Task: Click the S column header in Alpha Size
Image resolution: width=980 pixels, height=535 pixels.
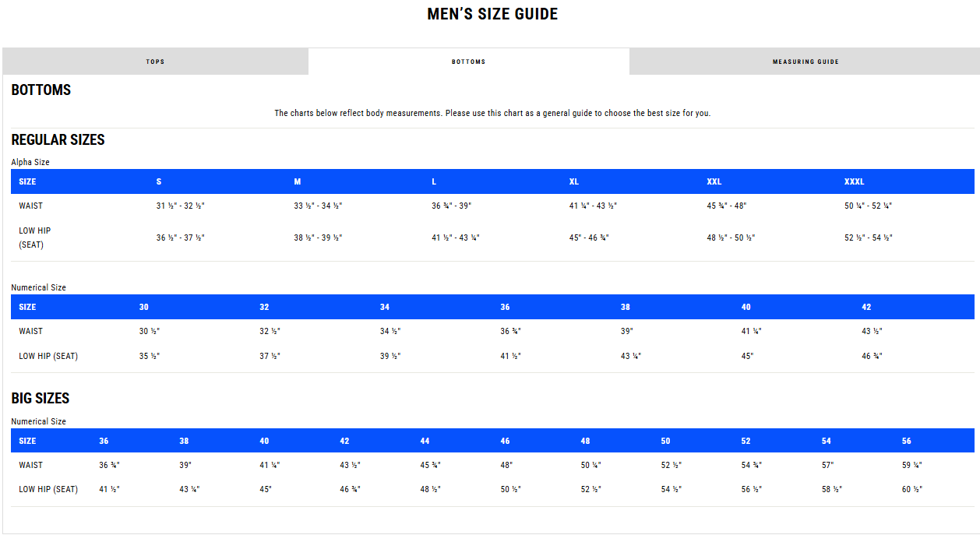Action: [159, 181]
